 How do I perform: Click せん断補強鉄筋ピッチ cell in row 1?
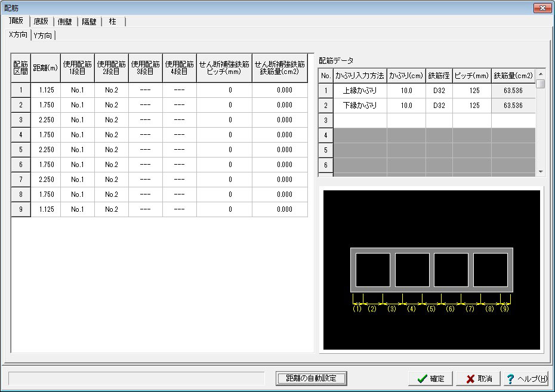point(224,90)
